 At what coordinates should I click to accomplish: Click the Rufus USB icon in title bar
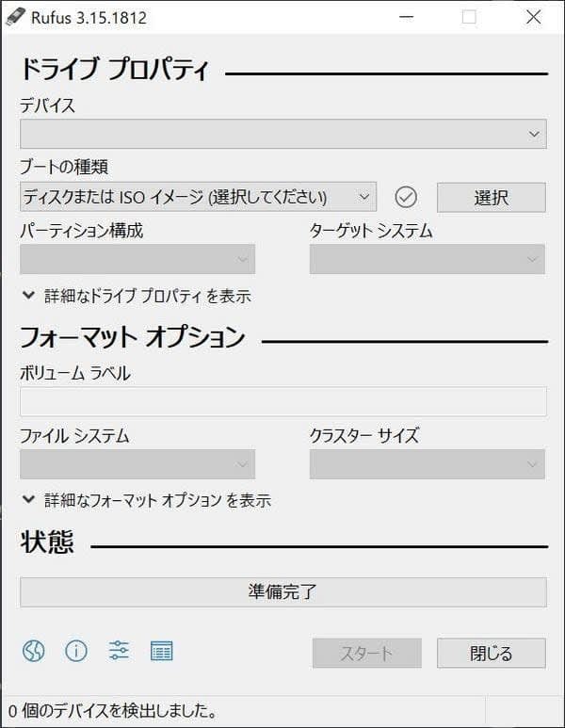14,18
